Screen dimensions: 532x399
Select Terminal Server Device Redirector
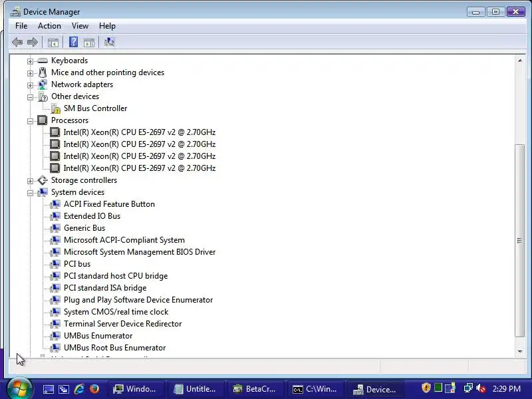pyautogui.click(x=123, y=324)
